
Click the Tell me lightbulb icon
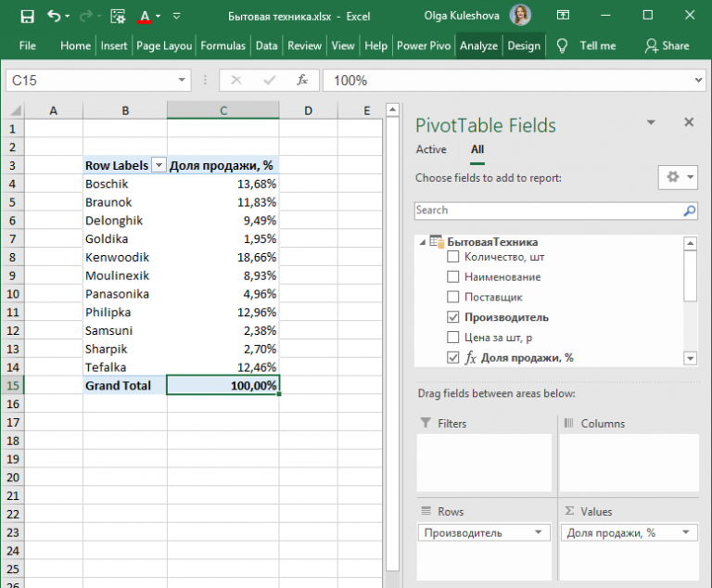pyautogui.click(x=562, y=45)
